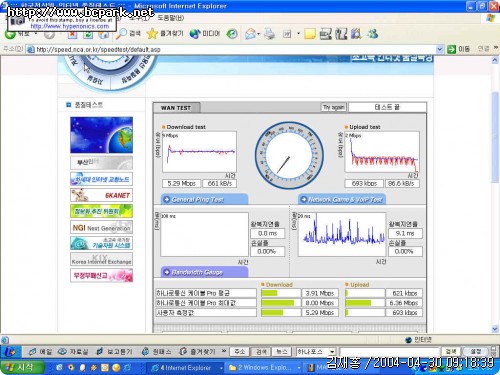This screenshot has height=375, width=500.
Task: Open Favorites star icon in toolbar
Action: point(152,34)
